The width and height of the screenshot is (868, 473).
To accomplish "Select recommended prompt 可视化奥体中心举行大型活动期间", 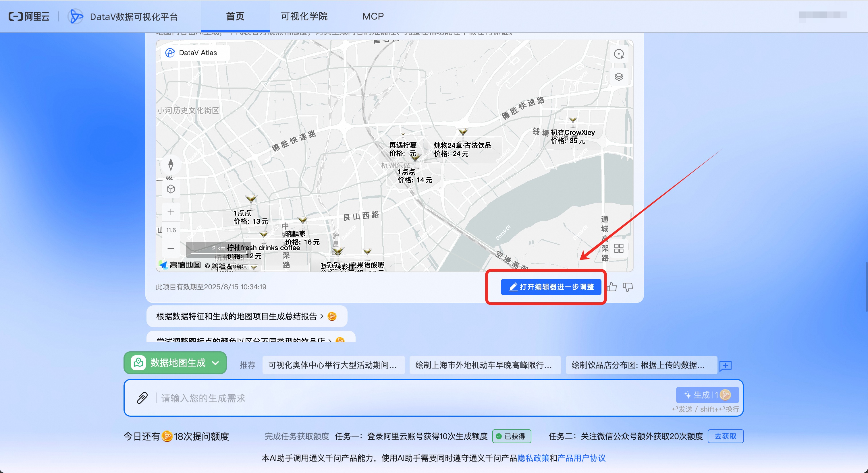I will pyautogui.click(x=333, y=365).
